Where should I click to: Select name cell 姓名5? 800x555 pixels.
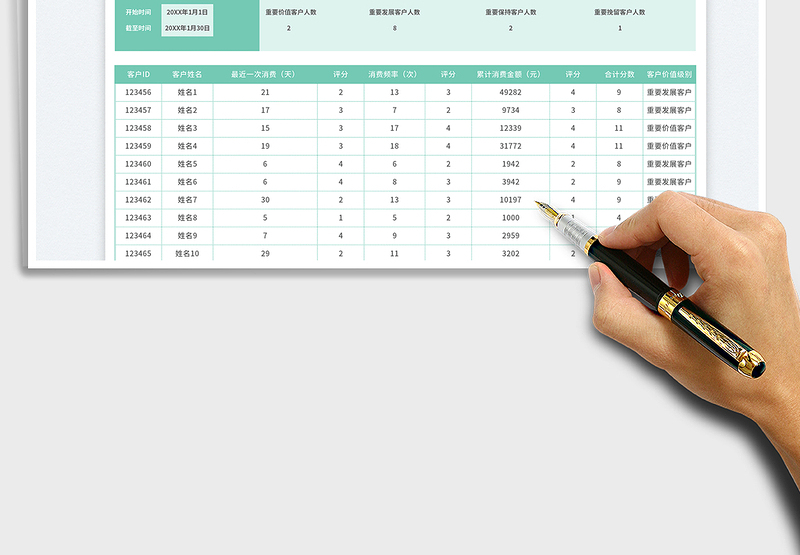click(187, 164)
